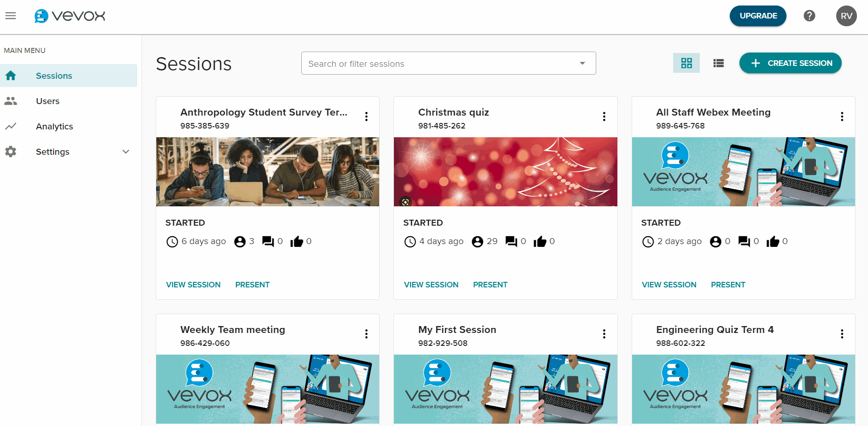The image size is (868, 426).
Task: Open options menu for Engineering Quiz Term 4
Action: (842, 334)
